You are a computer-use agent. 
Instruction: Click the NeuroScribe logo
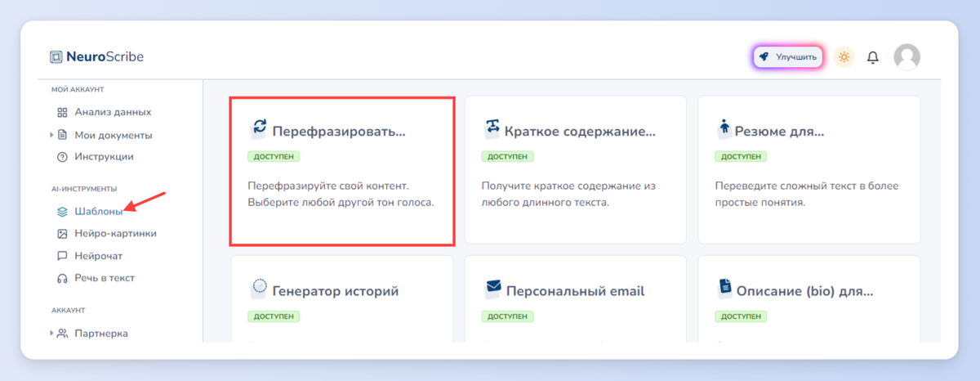[x=96, y=57]
